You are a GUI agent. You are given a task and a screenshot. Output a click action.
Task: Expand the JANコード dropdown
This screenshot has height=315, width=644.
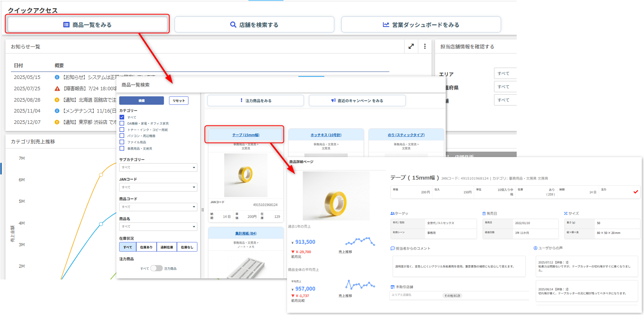coord(158,187)
